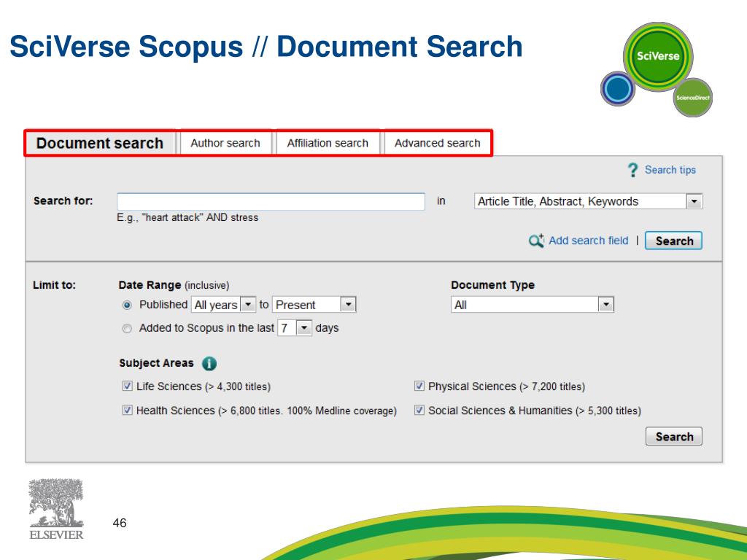Toggle the Health Sciences checkbox

pos(127,410)
